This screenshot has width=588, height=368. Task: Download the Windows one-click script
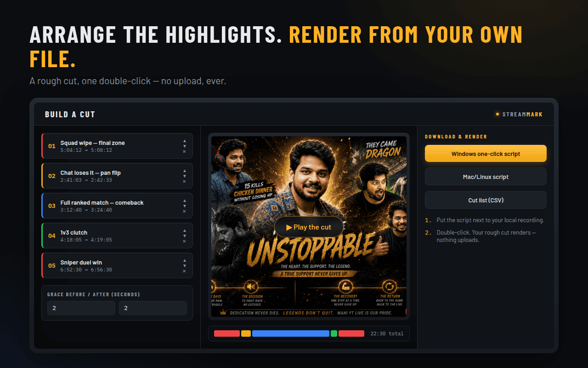point(486,154)
